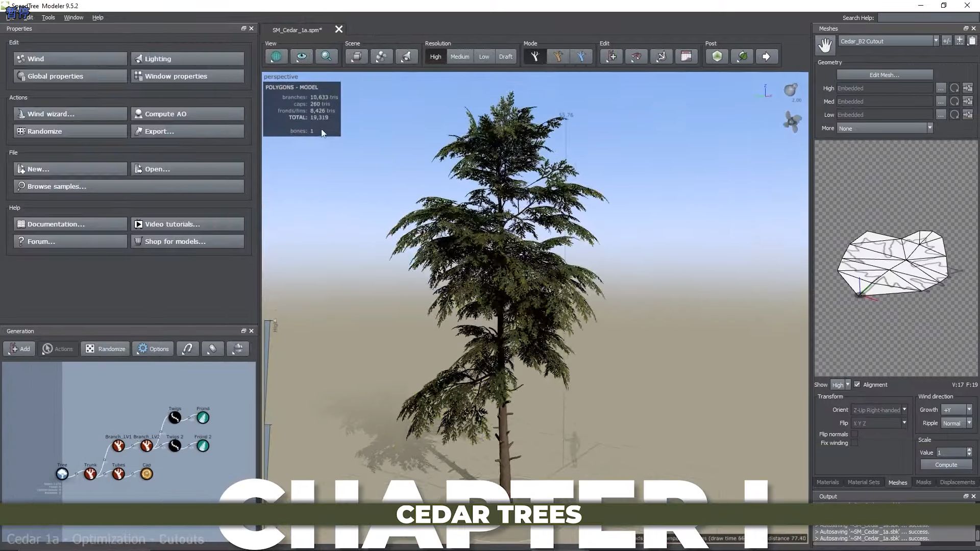
Task: Click the add-node icon in Edit group
Action: pos(611,57)
